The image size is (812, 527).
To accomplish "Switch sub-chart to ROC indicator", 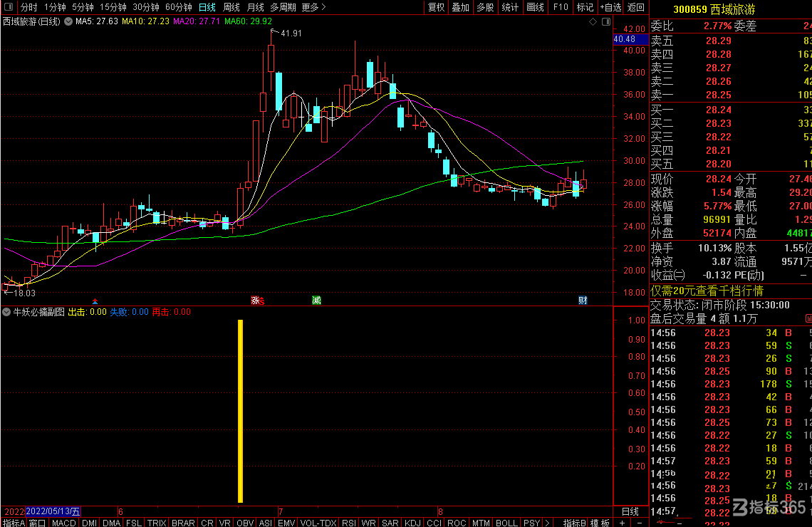I will click(457, 523).
